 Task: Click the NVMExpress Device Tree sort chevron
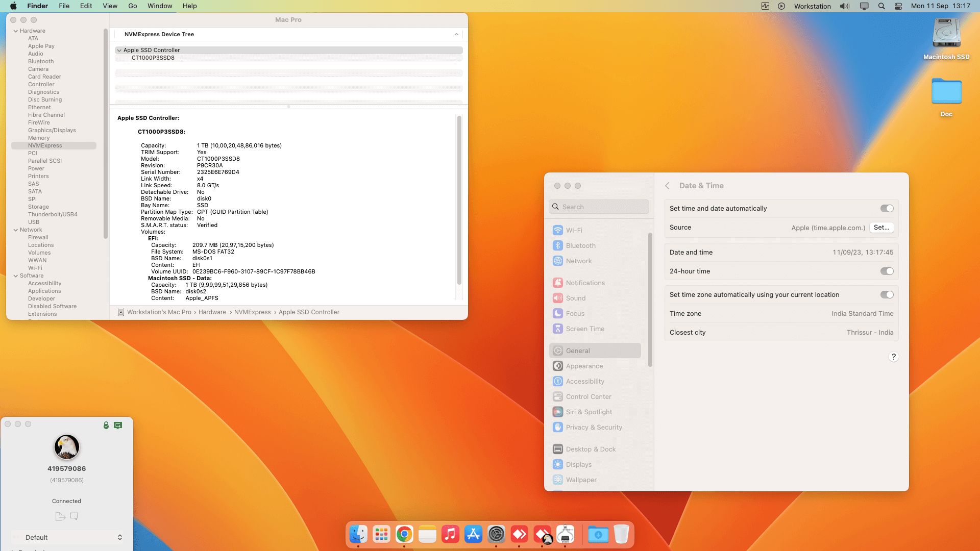456,34
